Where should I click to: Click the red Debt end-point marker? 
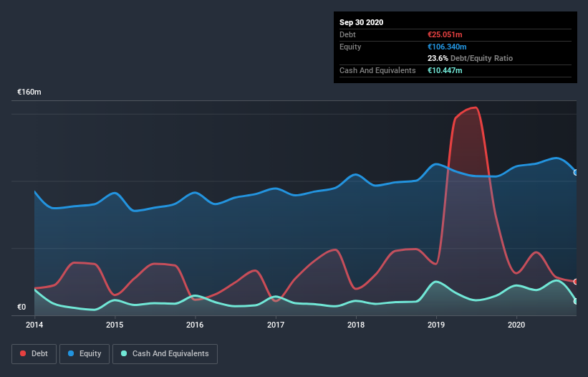(x=576, y=282)
